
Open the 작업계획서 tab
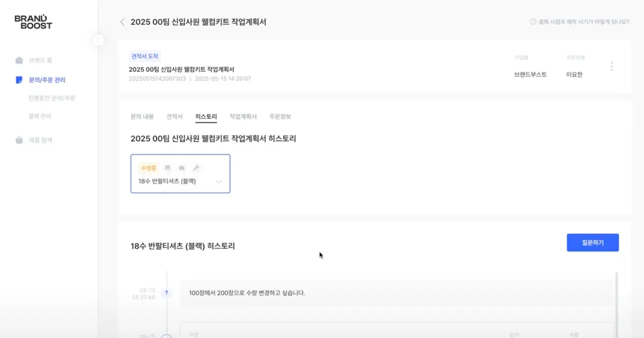243,116
